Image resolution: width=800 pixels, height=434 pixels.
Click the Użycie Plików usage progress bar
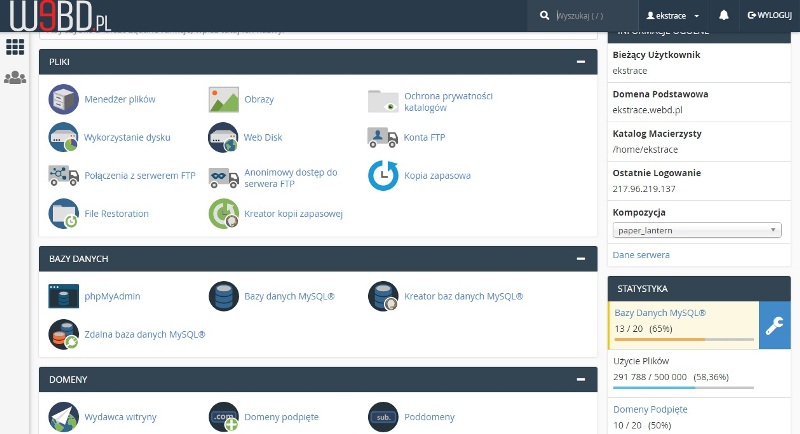pyautogui.click(x=684, y=388)
